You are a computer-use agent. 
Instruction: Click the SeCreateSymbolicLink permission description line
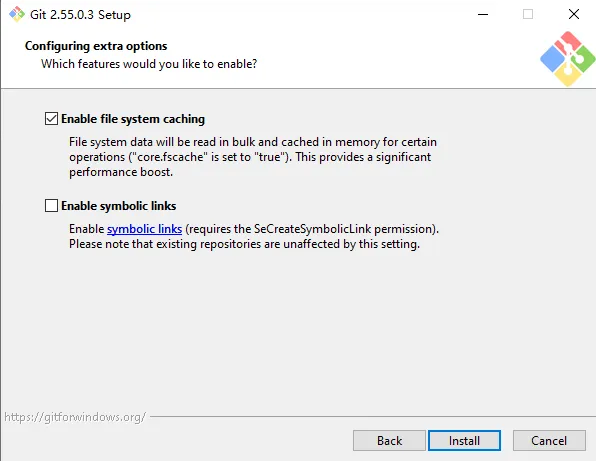click(254, 229)
